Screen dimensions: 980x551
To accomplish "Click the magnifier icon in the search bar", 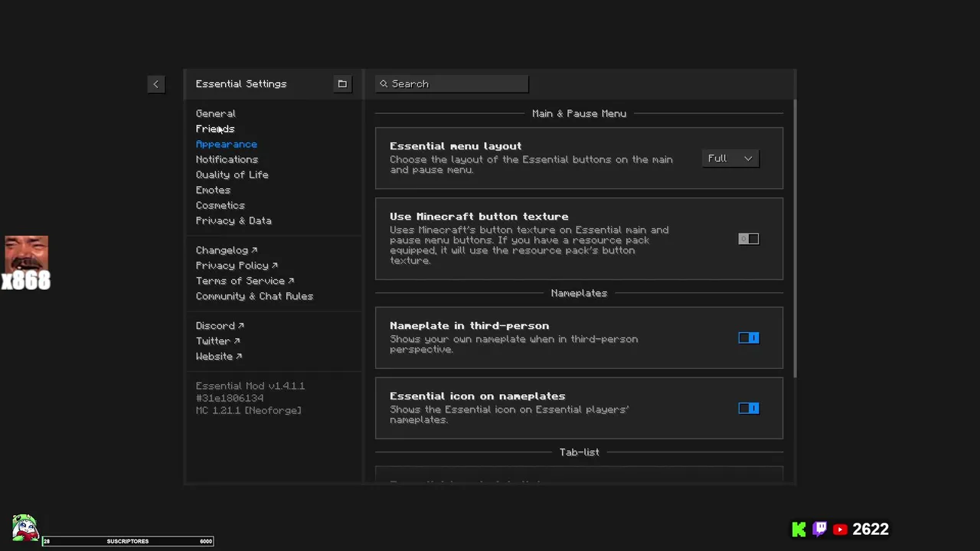I will pyautogui.click(x=384, y=84).
